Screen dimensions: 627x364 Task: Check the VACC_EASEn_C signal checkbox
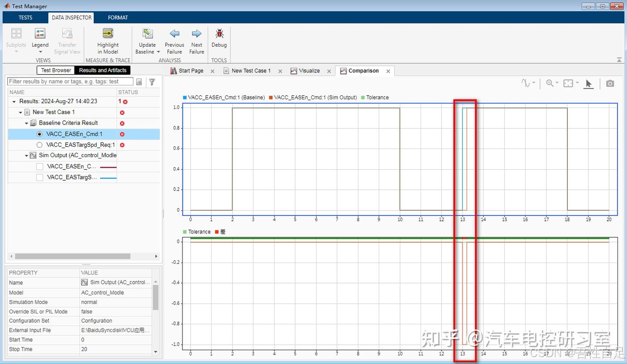coord(40,166)
